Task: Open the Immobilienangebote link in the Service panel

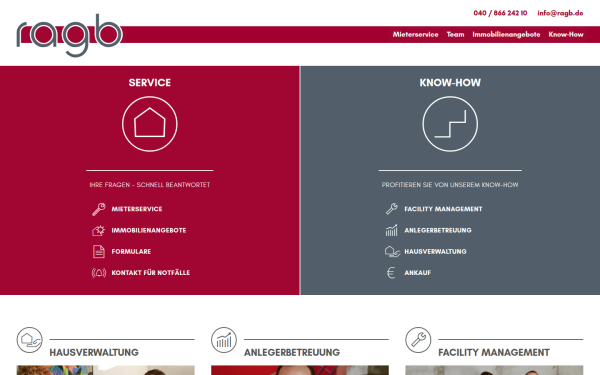Action: click(149, 230)
